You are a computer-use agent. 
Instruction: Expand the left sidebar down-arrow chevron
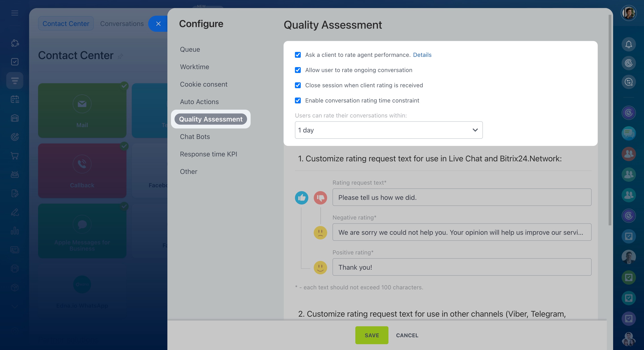point(15,307)
